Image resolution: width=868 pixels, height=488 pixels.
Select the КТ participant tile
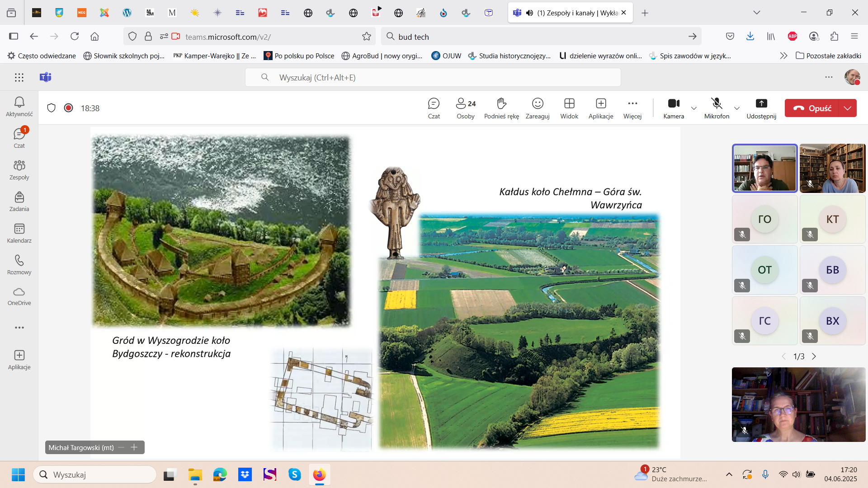832,219
